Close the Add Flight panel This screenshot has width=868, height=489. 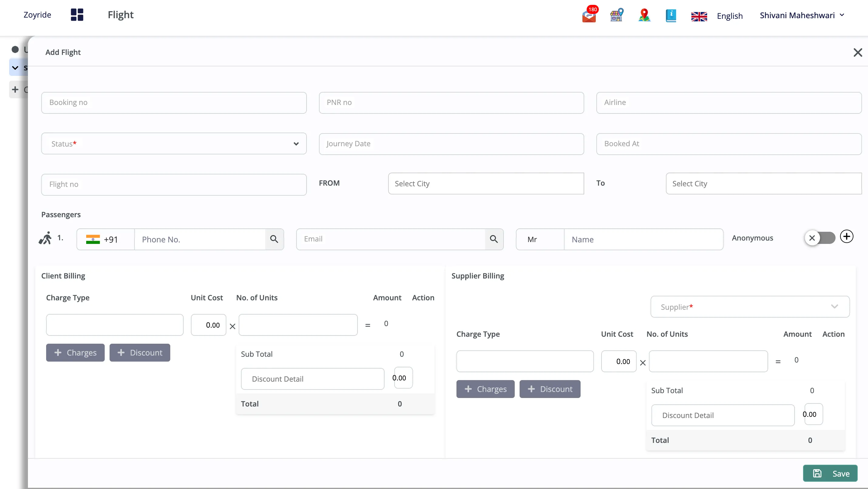point(858,52)
